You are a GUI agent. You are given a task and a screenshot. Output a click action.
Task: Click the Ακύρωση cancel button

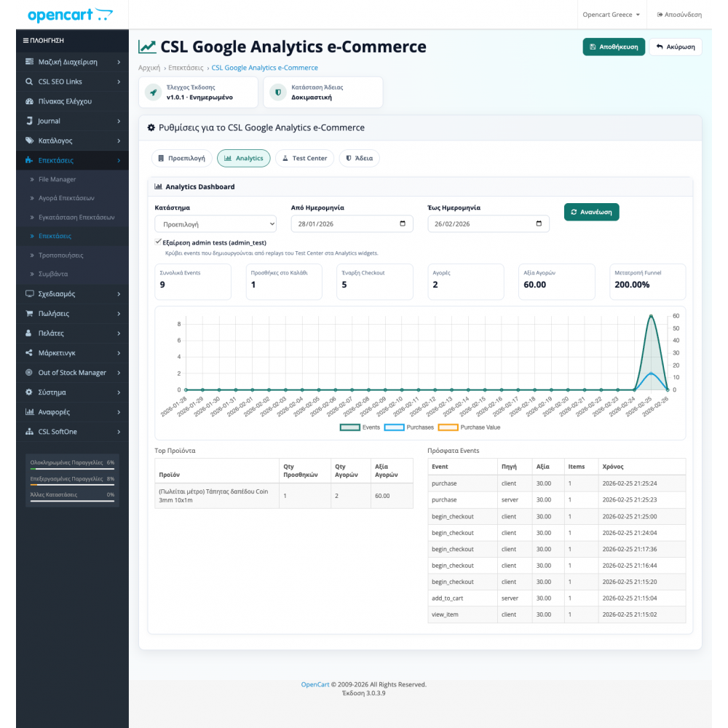(x=676, y=47)
